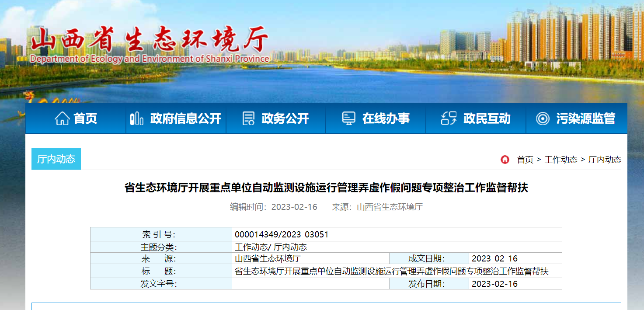Image resolution: width=644 pixels, height=310 pixels.
Task: Open the 首页 navigation menu item
Action: pos(76,118)
